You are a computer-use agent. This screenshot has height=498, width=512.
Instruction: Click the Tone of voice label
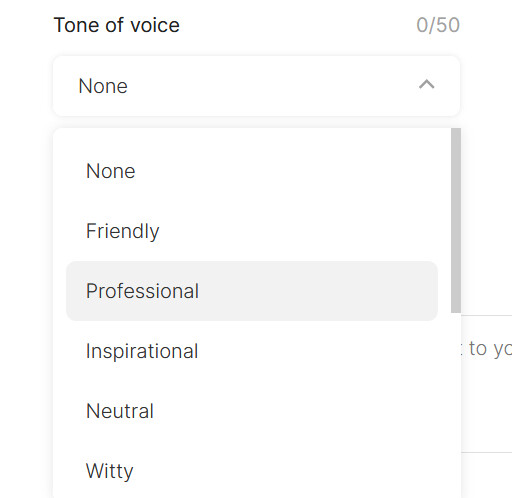click(117, 25)
